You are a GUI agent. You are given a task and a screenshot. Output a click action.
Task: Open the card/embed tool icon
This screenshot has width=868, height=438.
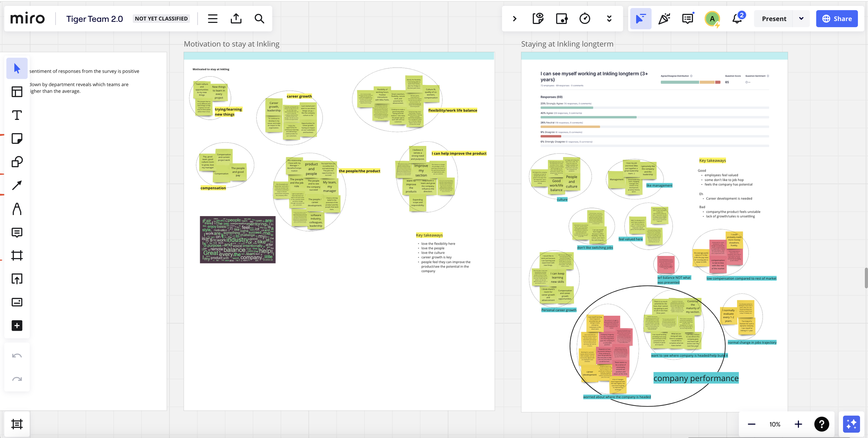click(17, 302)
